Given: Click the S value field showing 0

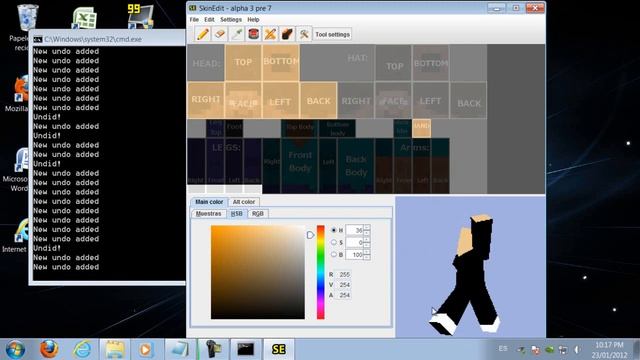Looking at the screenshot, I should click(x=354, y=242).
